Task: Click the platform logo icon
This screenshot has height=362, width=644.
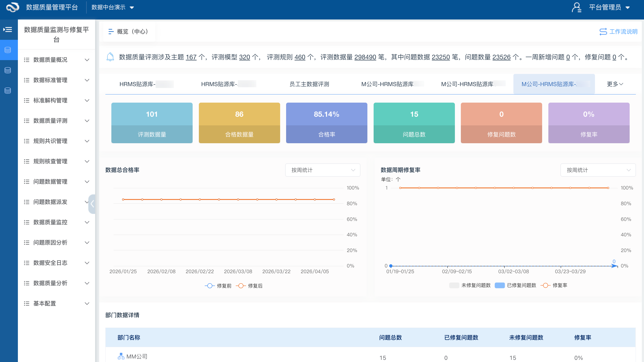Action: click(13, 7)
